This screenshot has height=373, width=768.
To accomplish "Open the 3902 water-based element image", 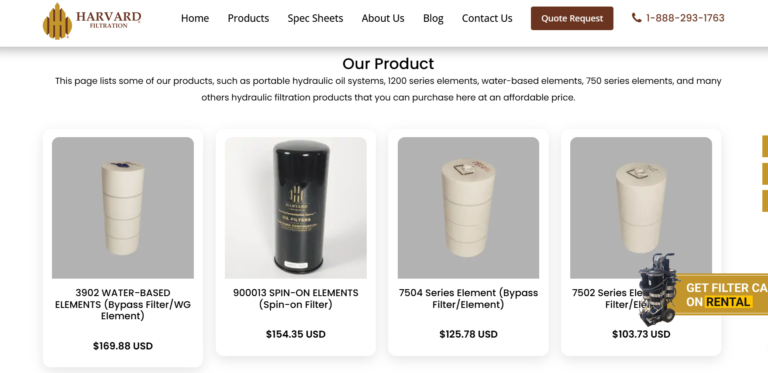I will (x=123, y=208).
